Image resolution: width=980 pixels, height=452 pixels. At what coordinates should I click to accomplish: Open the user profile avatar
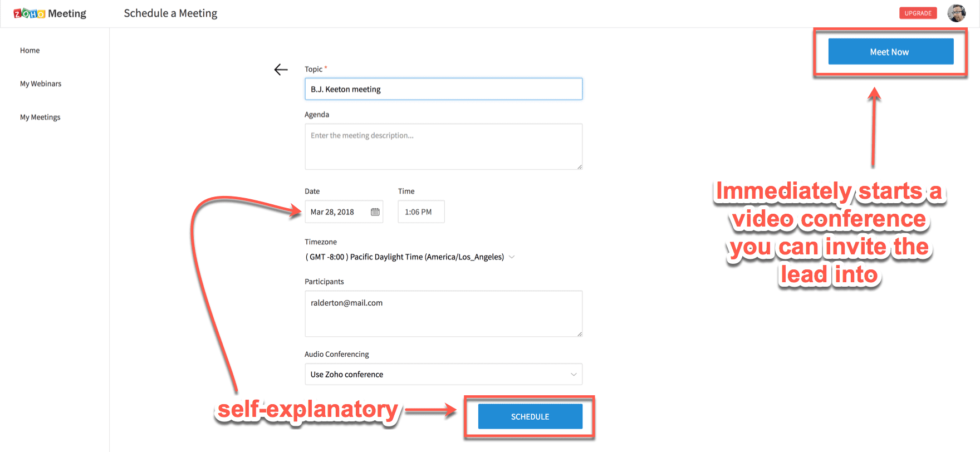pos(957,13)
